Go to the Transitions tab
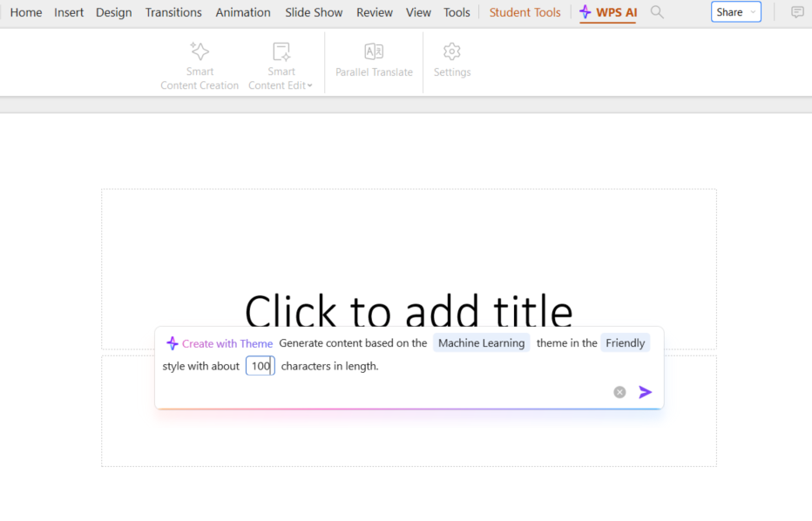Viewport: 812px width, 521px height. tap(173, 12)
